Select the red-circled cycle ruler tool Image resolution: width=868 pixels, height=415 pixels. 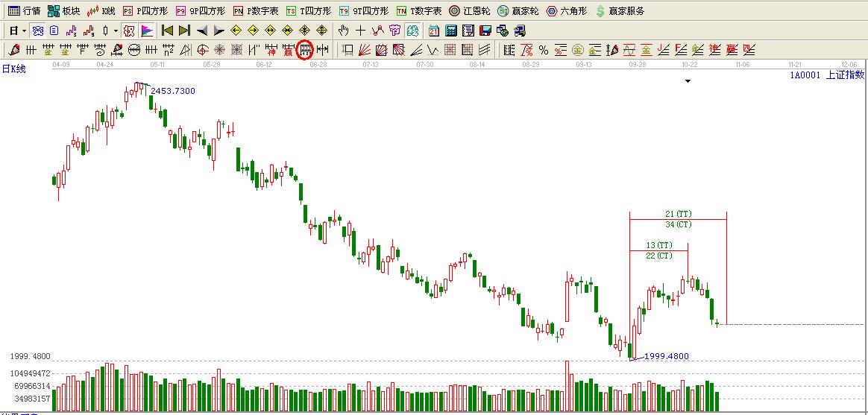(x=305, y=50)
